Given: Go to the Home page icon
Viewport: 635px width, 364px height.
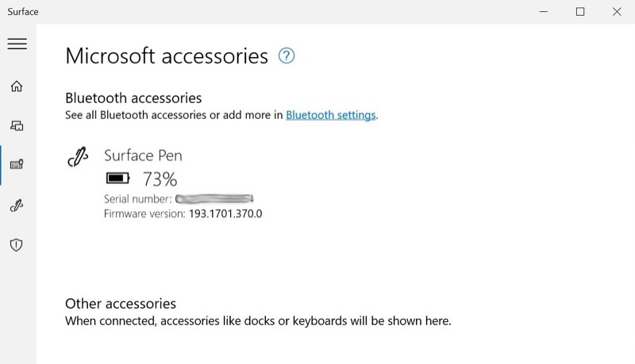Looking at the screenshot, I should 17,86.
